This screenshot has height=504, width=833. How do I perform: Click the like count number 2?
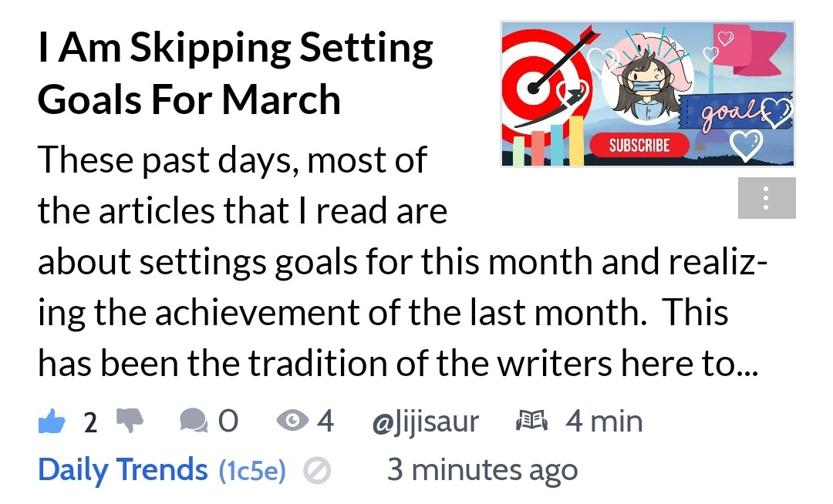(90, 423)
